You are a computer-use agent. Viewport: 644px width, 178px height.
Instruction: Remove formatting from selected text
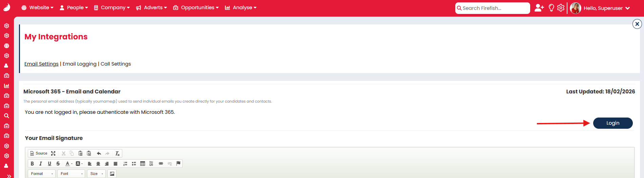click(x=117, y=154)
